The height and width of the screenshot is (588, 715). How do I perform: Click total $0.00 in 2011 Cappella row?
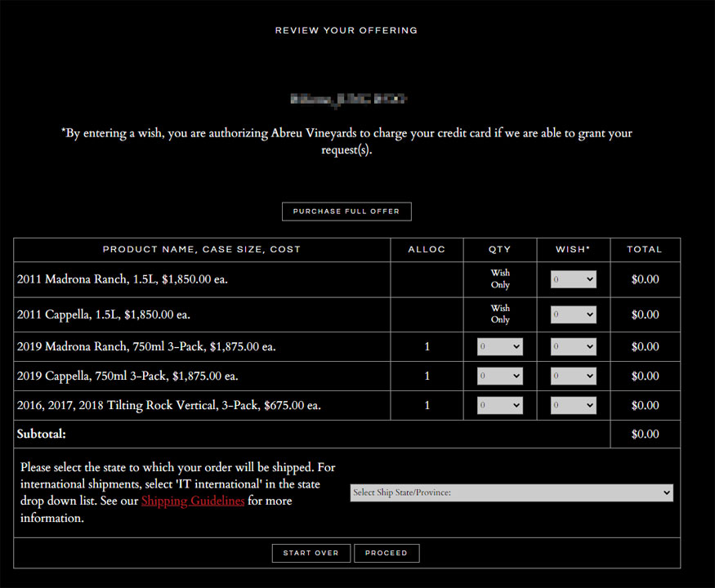pos(645,314)
